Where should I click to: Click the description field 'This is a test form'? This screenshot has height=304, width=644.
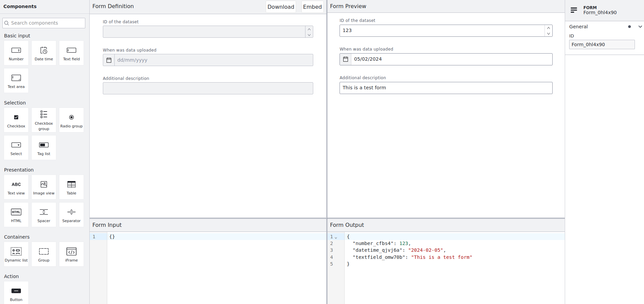coord(446,88)
